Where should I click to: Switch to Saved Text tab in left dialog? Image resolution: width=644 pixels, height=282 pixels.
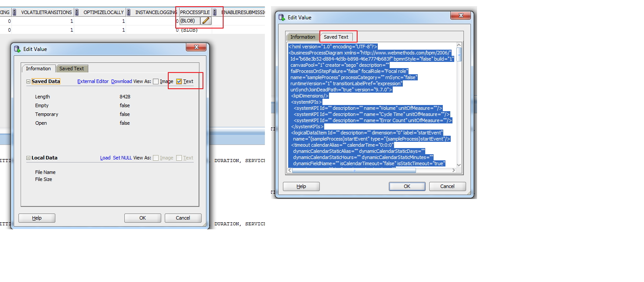pyautogui.click(x=72, y=69)
